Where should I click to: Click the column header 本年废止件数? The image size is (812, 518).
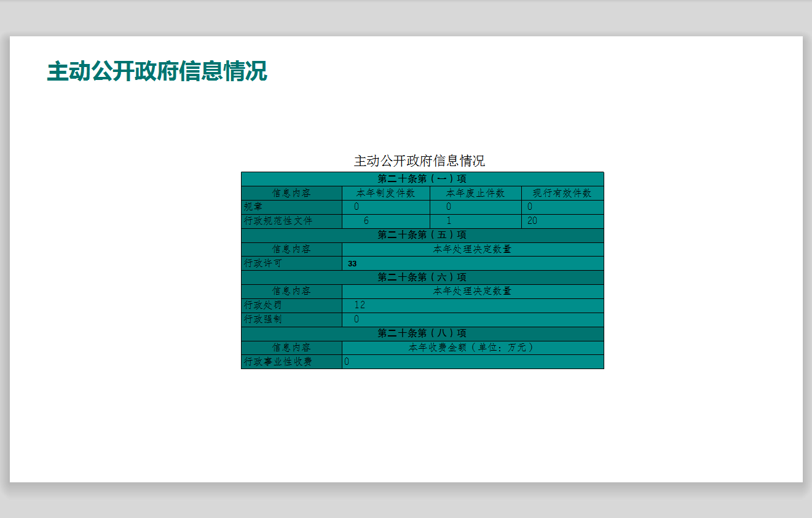pos(476,193)
